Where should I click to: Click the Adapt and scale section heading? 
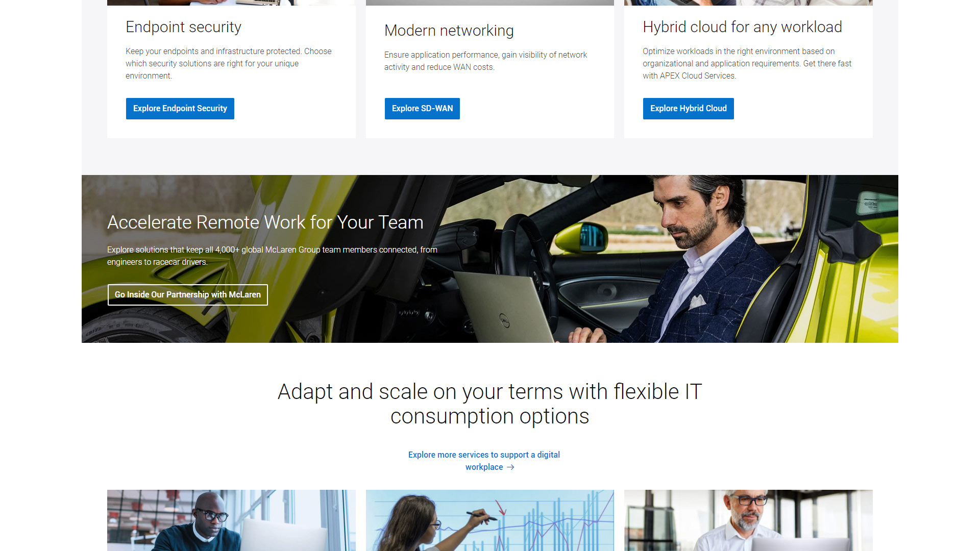point(489,404)
